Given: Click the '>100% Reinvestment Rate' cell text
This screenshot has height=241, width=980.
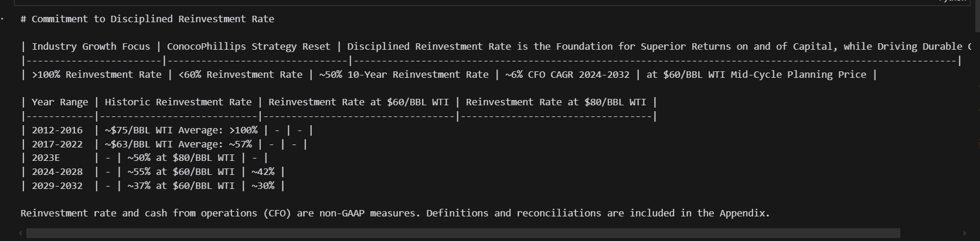Looking at the screenshot, I should [97, 74].
